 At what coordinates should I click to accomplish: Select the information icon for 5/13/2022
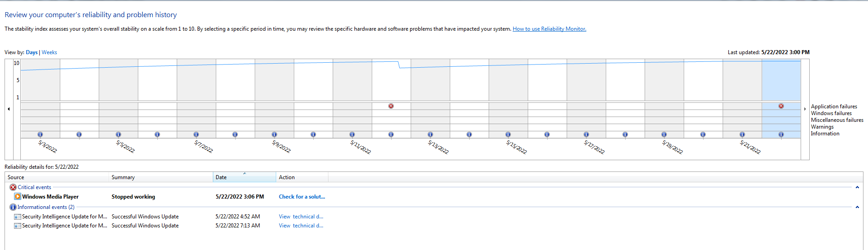click(430, 134)
